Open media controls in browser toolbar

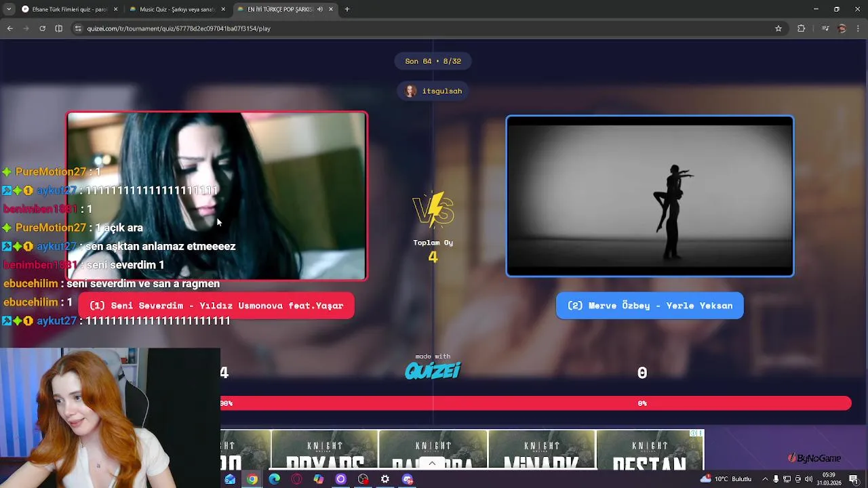click(825, 28)
